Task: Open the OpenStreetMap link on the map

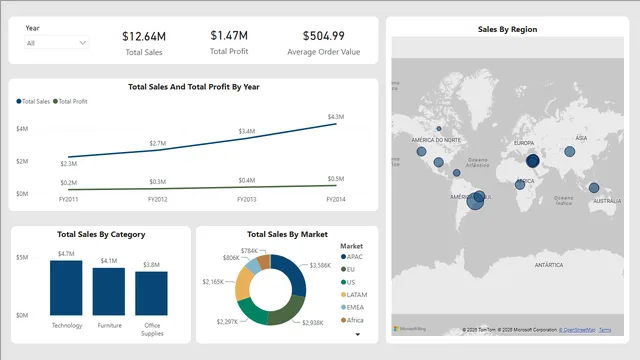Action: tap(577, 330)
